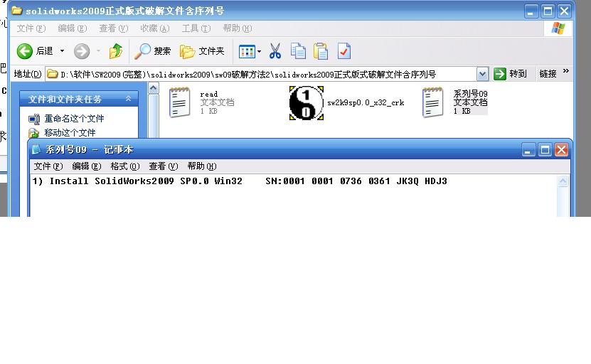Viewport: 591px width, 364px height.
Task: Click the Notepad title bar icon
Action: 36,149
